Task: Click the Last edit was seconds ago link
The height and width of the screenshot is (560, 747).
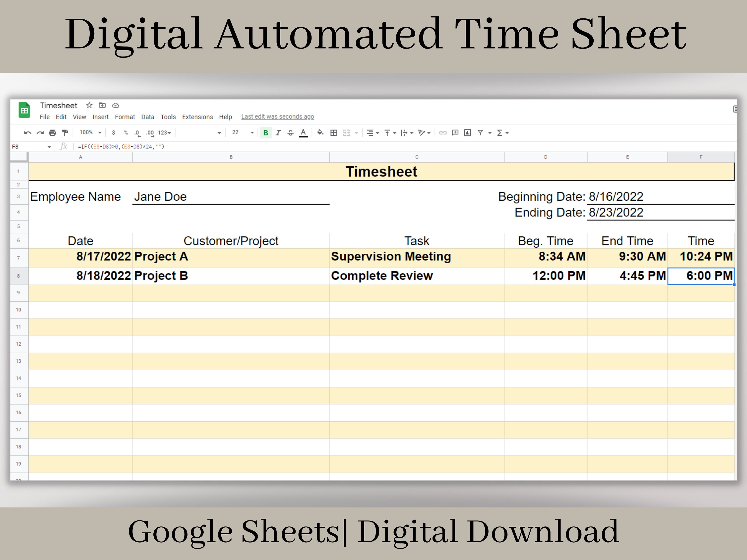Action: coord(278,116)
